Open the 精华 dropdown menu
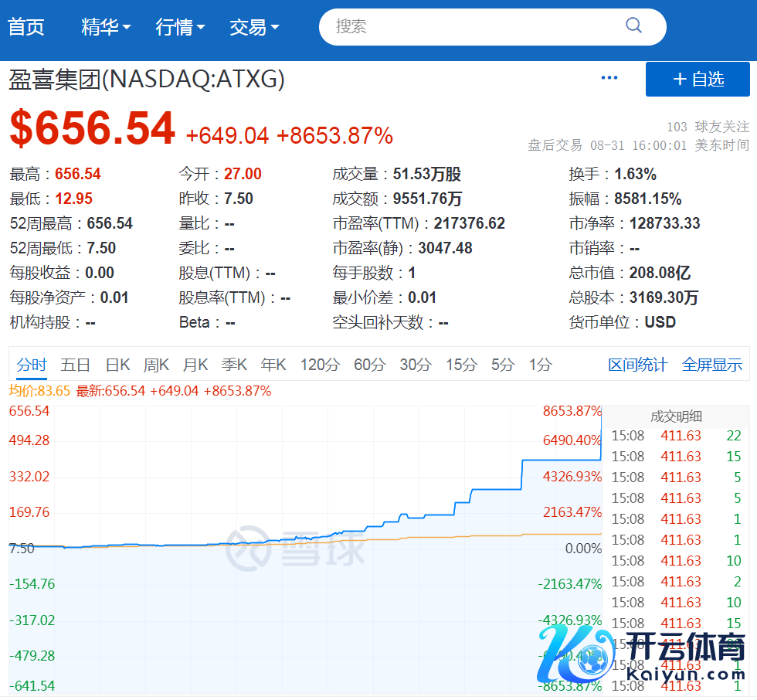757x700 pixels. [x=106, y=27]
